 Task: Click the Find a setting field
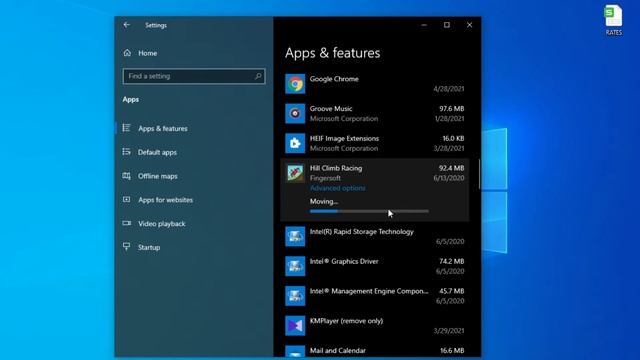click(x=194, y=76)
